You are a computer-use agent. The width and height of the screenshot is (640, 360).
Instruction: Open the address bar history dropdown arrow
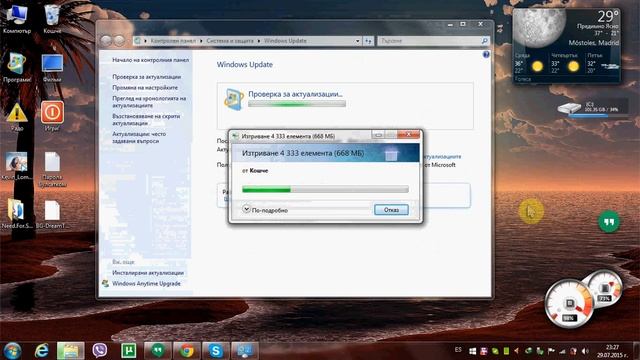[x=358, y=41]
